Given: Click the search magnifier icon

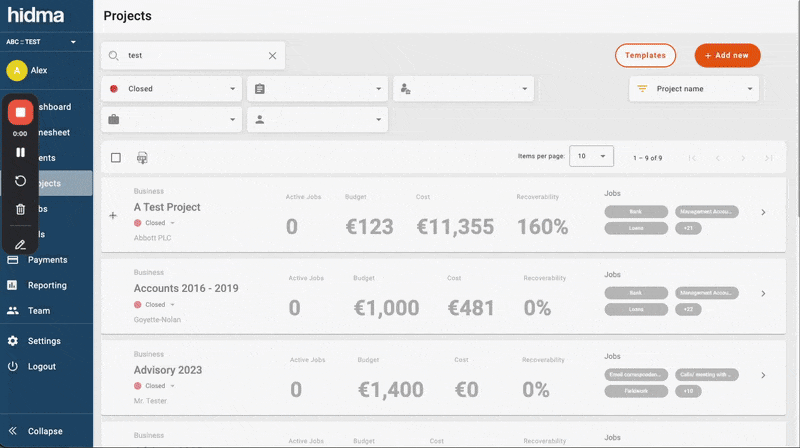Looking at the screenshot, I should [114, 55].
